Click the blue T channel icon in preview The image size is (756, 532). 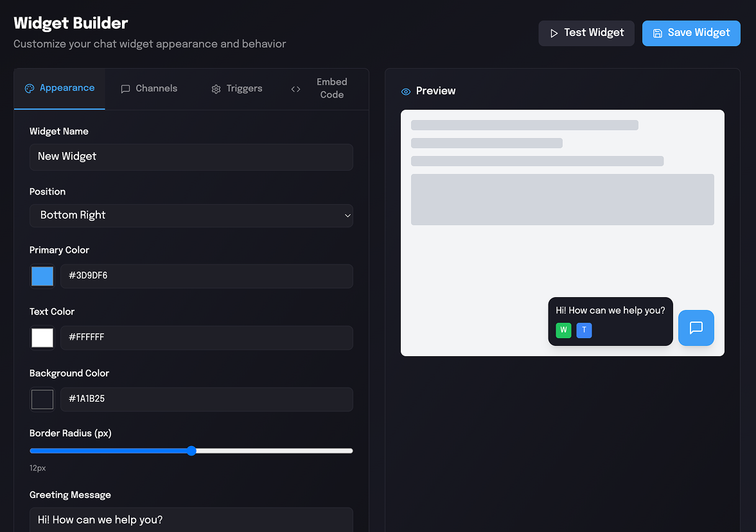tap(584, 330)
